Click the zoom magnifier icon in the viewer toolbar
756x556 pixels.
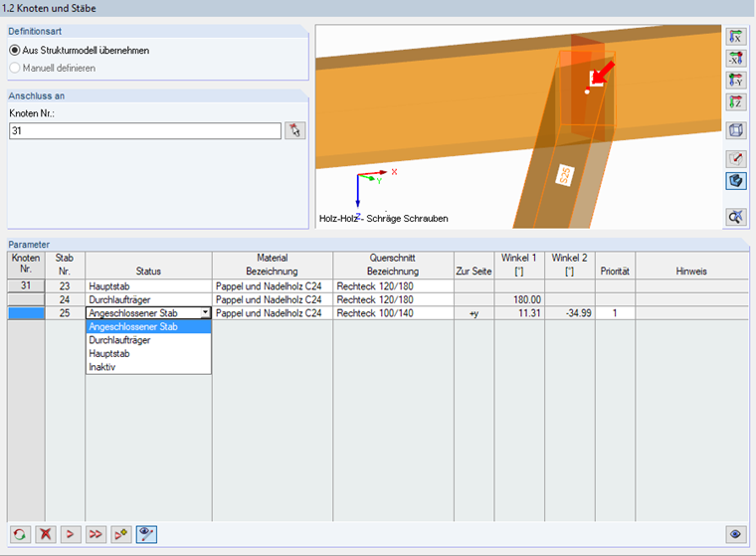pos(736,217)
